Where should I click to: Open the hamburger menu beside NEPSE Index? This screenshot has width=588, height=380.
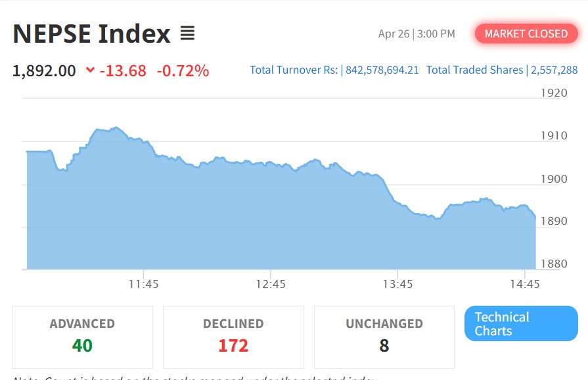click(x=187, y=34)
